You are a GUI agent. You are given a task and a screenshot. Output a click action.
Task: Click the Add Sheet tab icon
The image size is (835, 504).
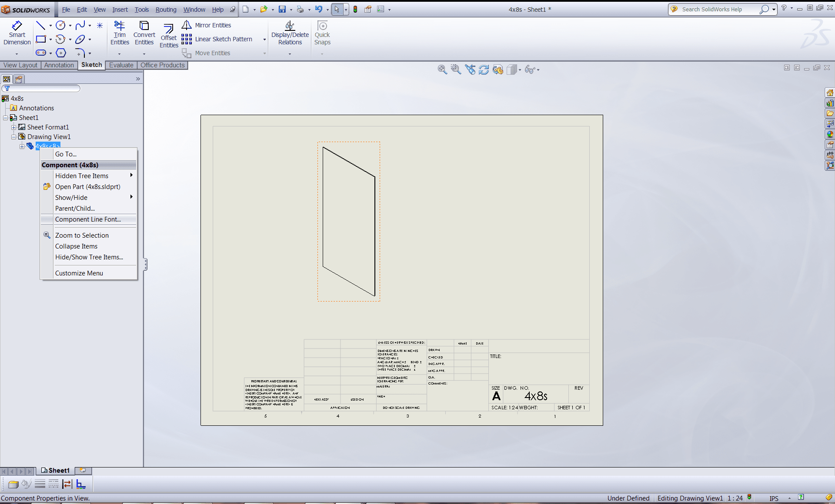click(83, 471)
